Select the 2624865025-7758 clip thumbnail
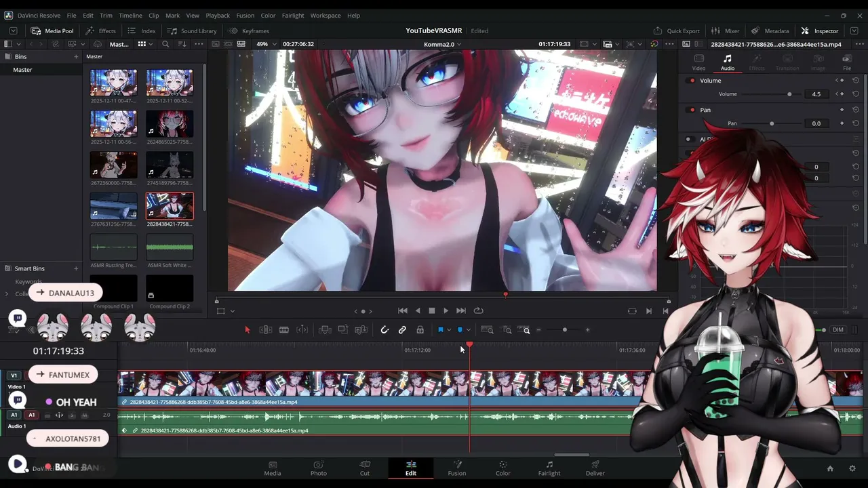The height and width of the screenshot is (488, 868). point(170,127)
